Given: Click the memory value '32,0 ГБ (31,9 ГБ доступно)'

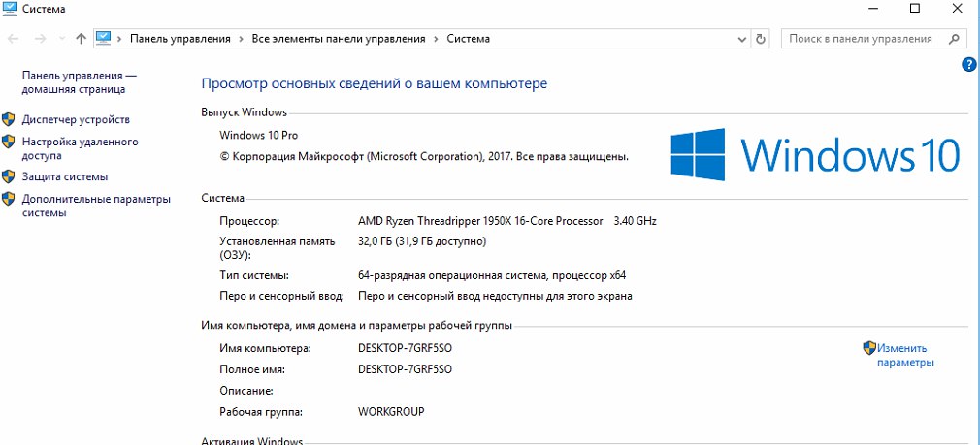Looking at the screenshot, I should point(422,240).
